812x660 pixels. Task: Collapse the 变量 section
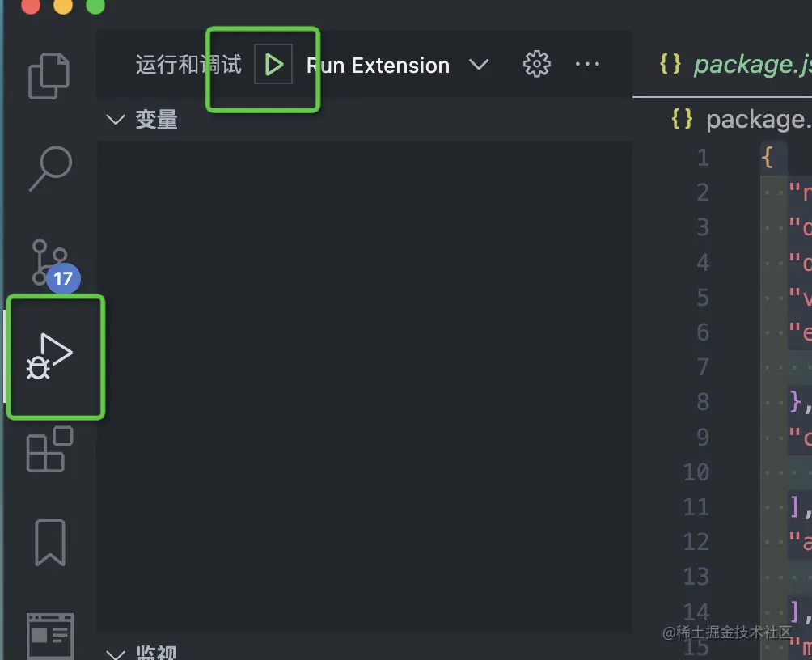pos(116,120)
